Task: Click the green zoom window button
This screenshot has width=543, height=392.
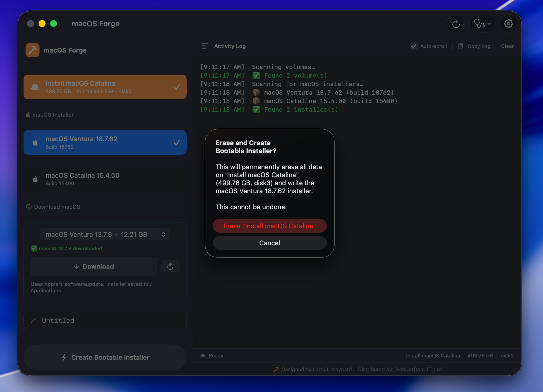Action: coord(54,24)
